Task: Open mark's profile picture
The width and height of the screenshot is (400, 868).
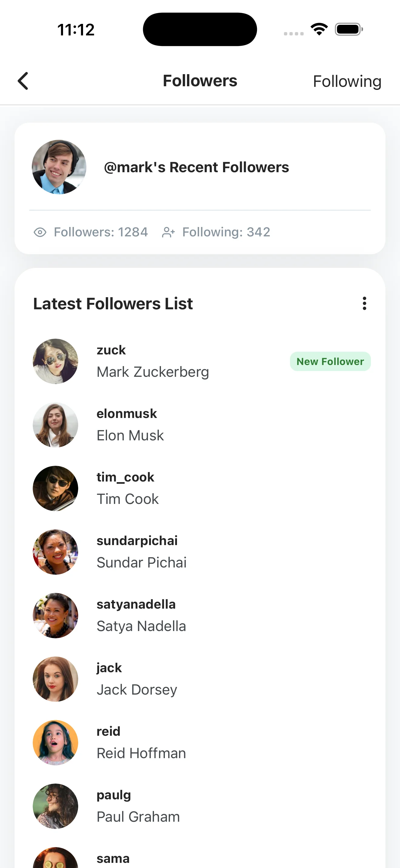Action: point(59,167)
